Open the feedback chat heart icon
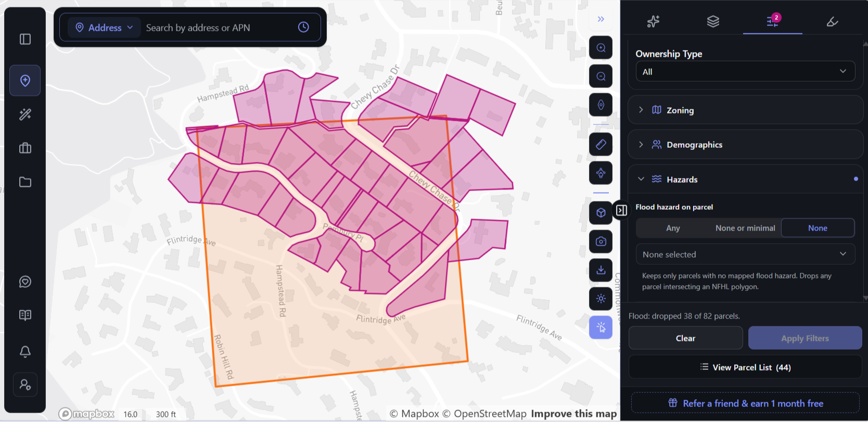This screenshot has height=422, width=868. [25, 282]
